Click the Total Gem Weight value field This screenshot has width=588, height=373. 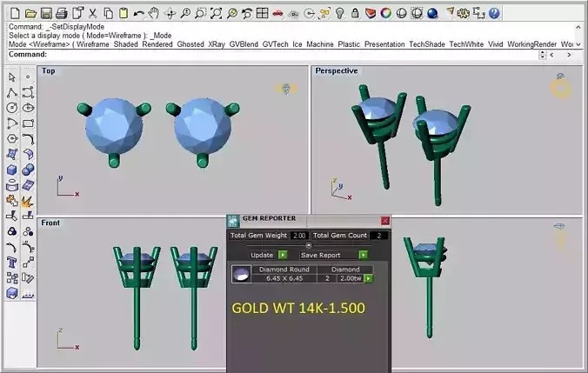[x=299, y=236]
